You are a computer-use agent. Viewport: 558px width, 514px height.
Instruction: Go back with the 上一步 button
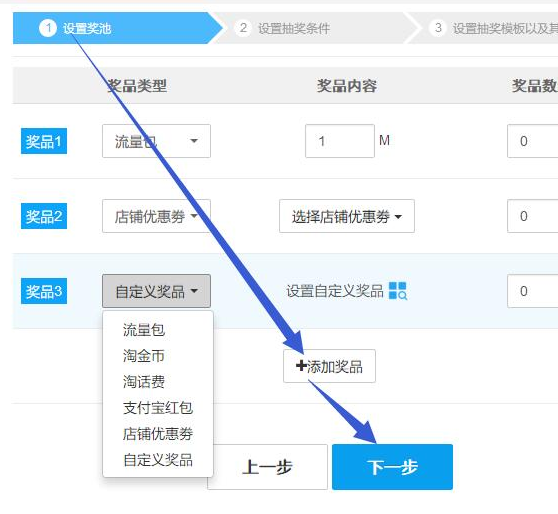[267, 467]
